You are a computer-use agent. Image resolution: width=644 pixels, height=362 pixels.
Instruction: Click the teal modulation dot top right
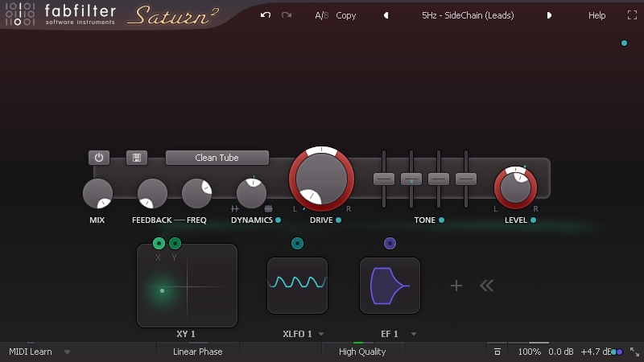pyautogui.click(x=625, y=43)
